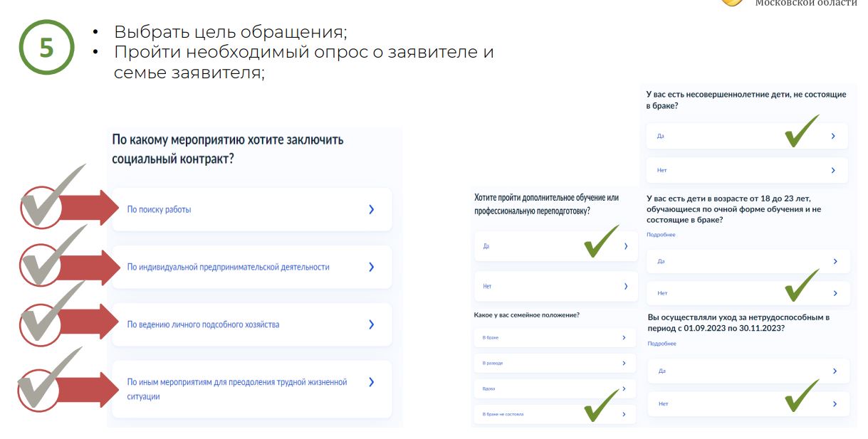Select 'По поиску работы' contract option
The width and height of the screenshot is (868, 439).
point(159,210)
